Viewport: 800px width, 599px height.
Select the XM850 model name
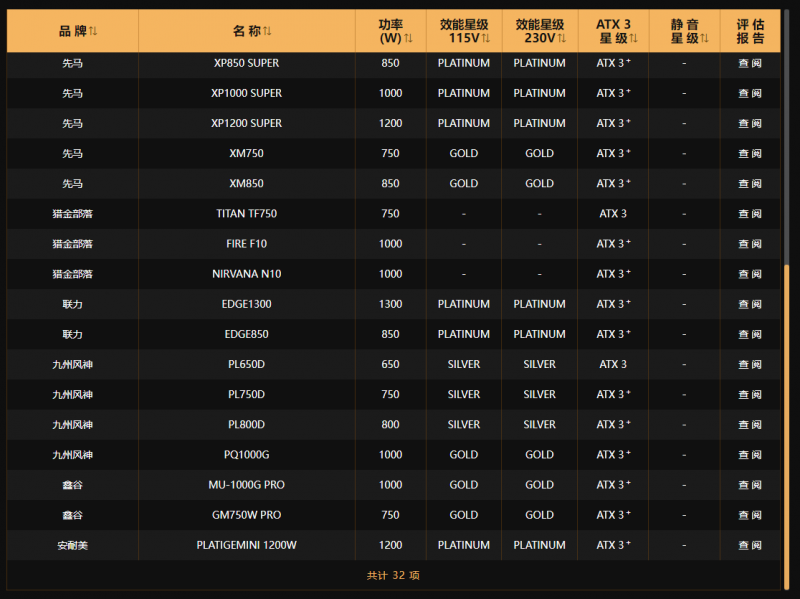pyautogui.click(x=246, y=184)
